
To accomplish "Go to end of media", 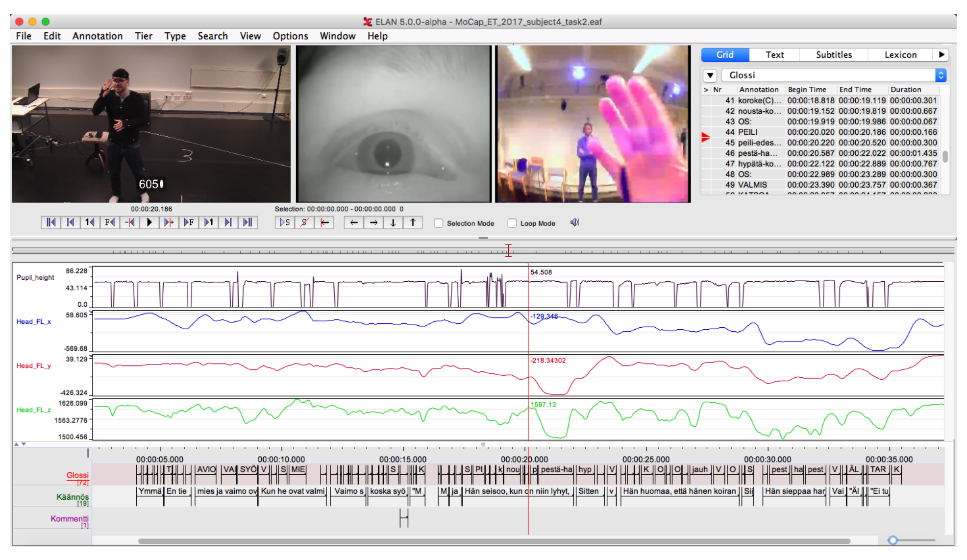I will coord(248,222).
